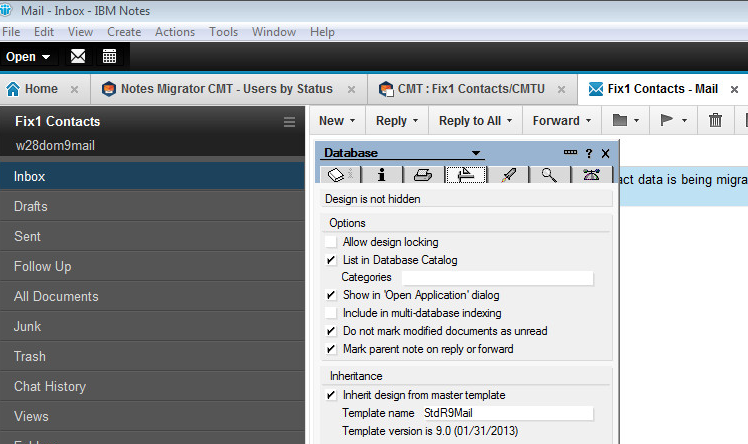Close the Database properties box
The height and width of the screenshot is (444, 748).
tap(605, 154)
